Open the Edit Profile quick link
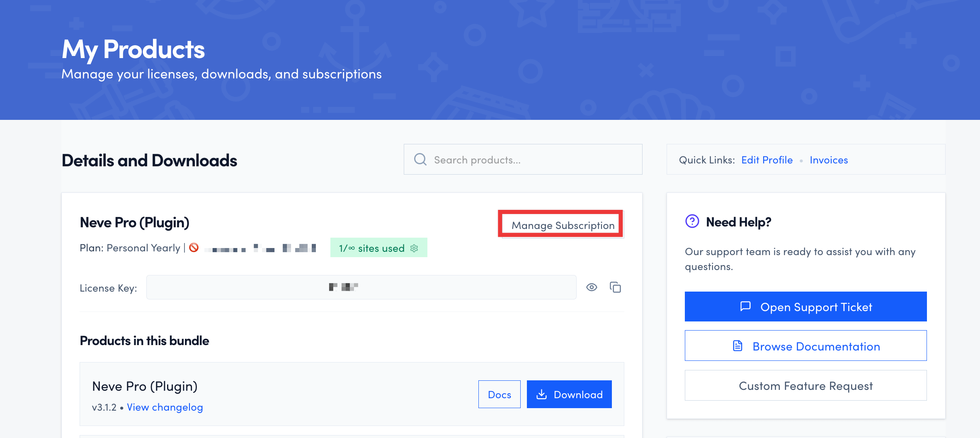 coord(767,160)
